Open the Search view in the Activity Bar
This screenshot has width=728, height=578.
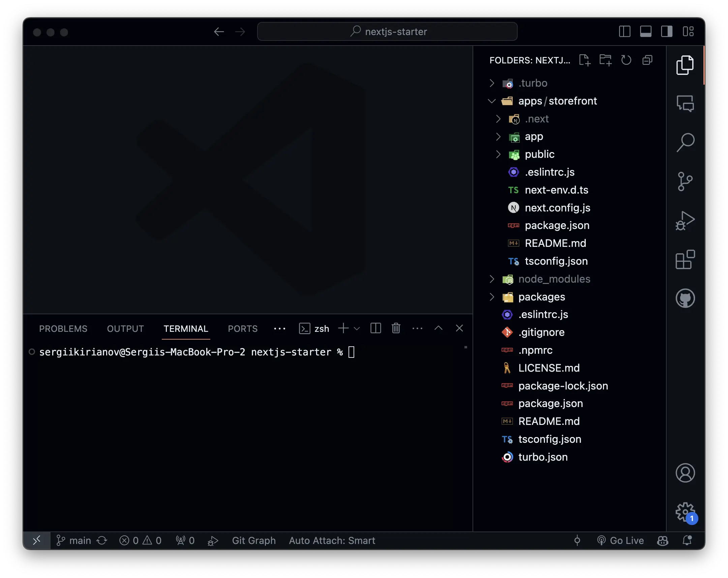point(685,142)
